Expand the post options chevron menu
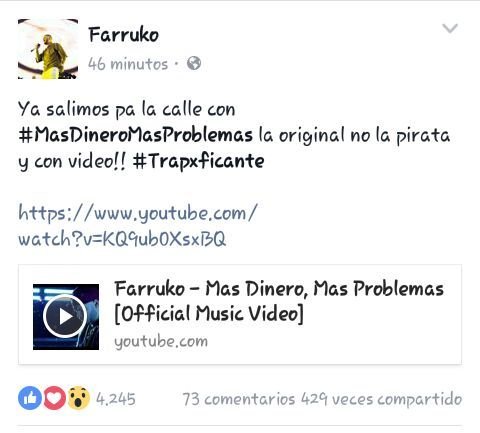 pos(450,28)
